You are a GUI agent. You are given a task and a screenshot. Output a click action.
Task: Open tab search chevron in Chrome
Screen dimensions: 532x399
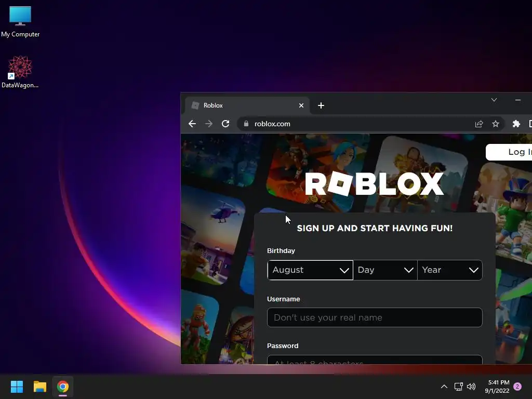point(494,100)
